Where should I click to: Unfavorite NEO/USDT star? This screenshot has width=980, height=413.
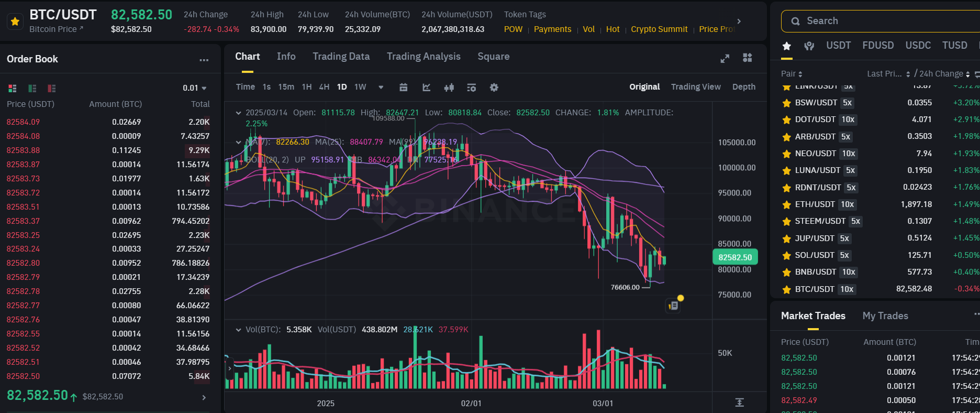point(786,154)
